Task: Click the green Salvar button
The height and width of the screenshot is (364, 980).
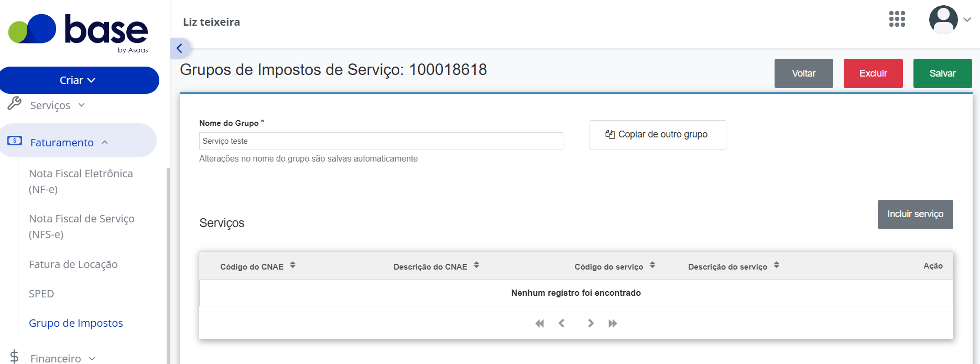Action: pyautogui.click(x=942, y=73)
